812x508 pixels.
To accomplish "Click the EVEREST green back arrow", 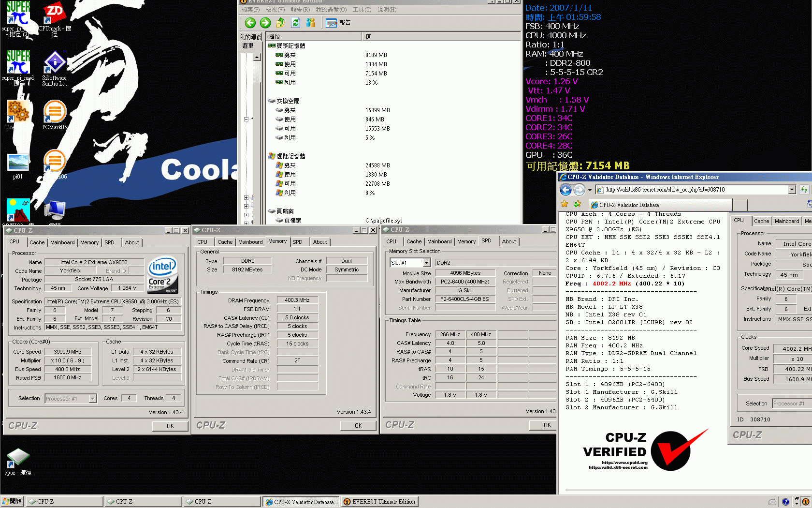I will [x=250, y=23].
